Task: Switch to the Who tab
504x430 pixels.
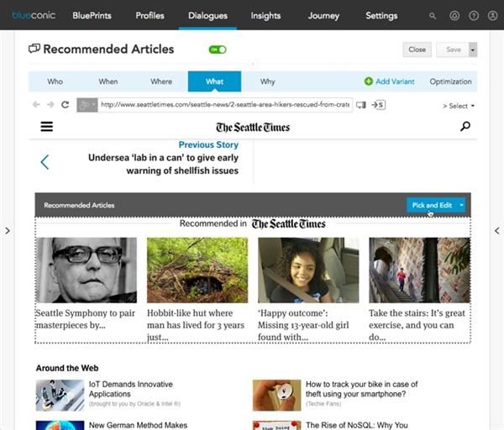Action: (55, 81)
